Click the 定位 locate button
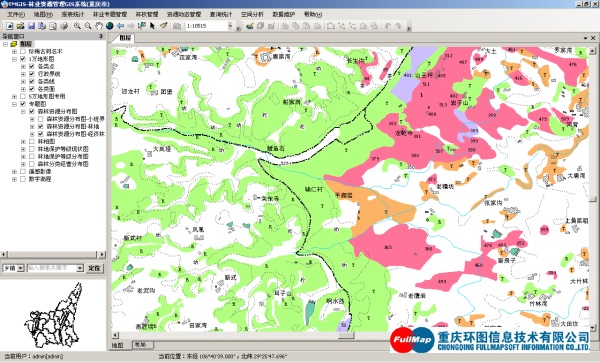The height and width of the screenshot is (363, 600). [94, 268]
